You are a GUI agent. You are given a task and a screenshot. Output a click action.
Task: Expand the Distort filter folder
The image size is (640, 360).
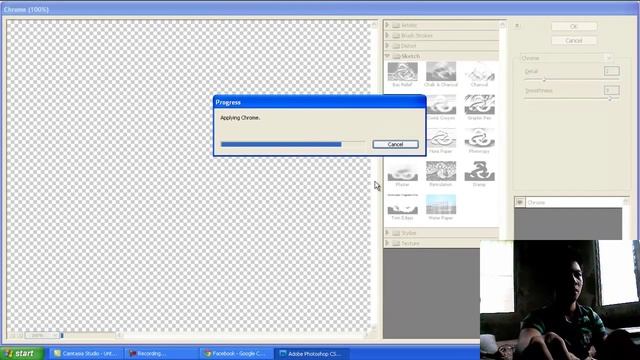point(387,46)
